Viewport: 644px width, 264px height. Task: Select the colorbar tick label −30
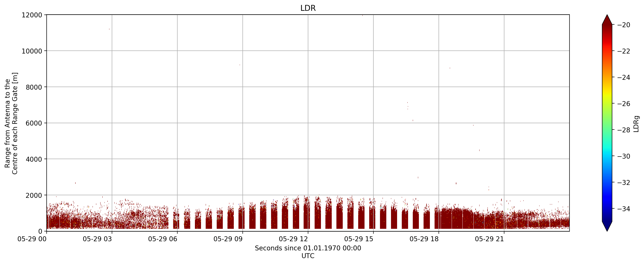pos(624,156)
